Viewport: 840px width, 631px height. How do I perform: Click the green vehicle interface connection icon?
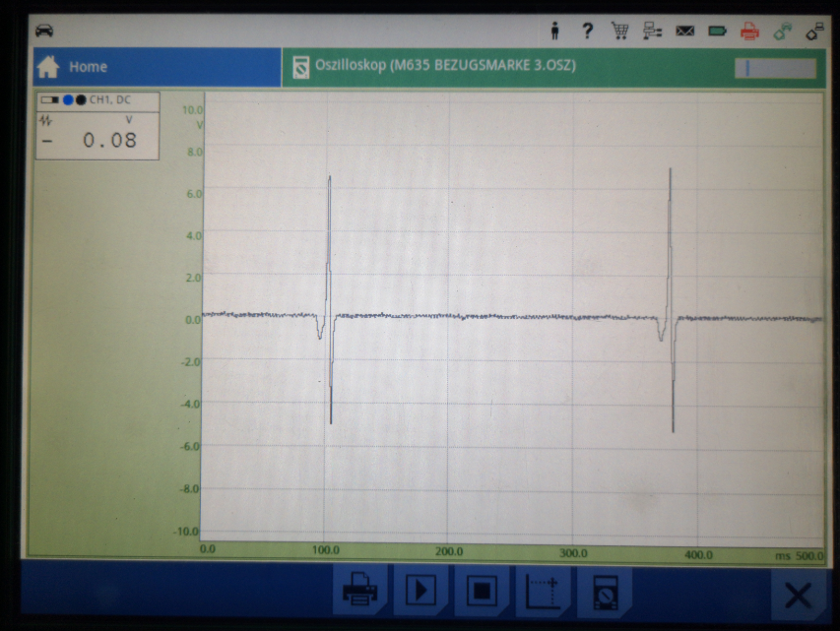coord(783,32)
